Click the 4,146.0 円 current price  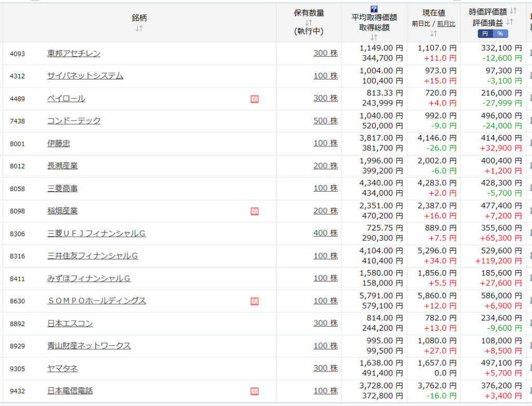click(437, 138)
